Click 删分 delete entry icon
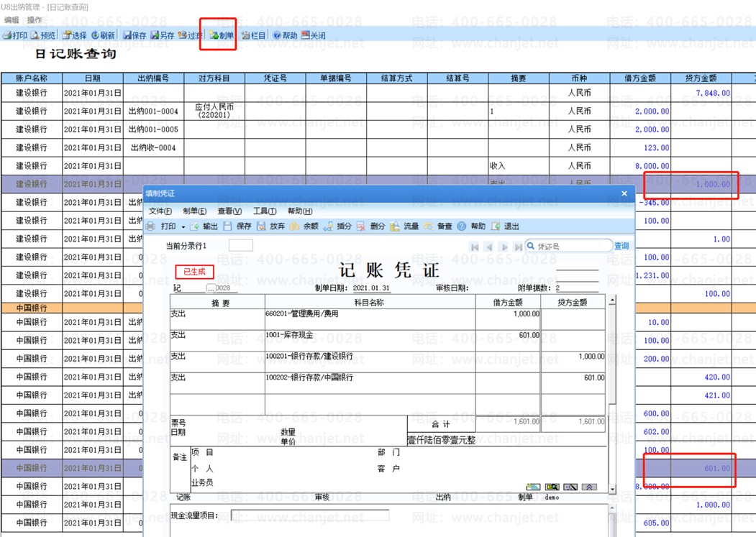Image resolution: width=756 pixels, height=537 pixels. point(370,226)
